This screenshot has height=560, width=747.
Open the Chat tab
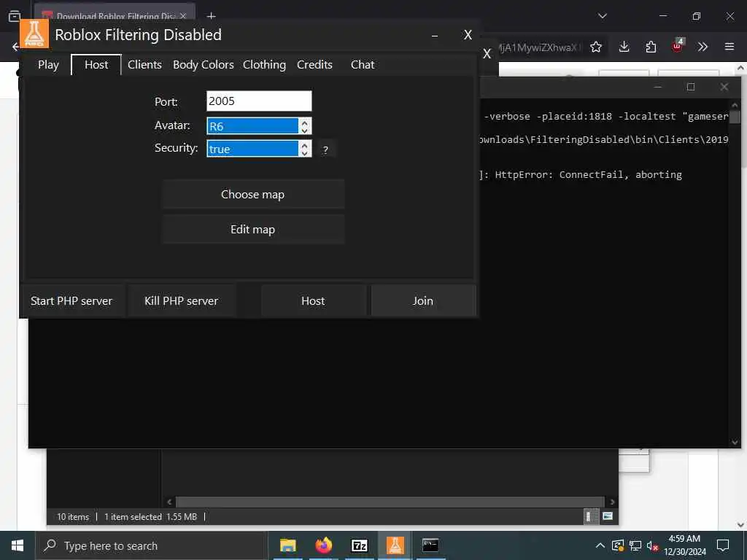pyautogui.click(x=363, y=65)
